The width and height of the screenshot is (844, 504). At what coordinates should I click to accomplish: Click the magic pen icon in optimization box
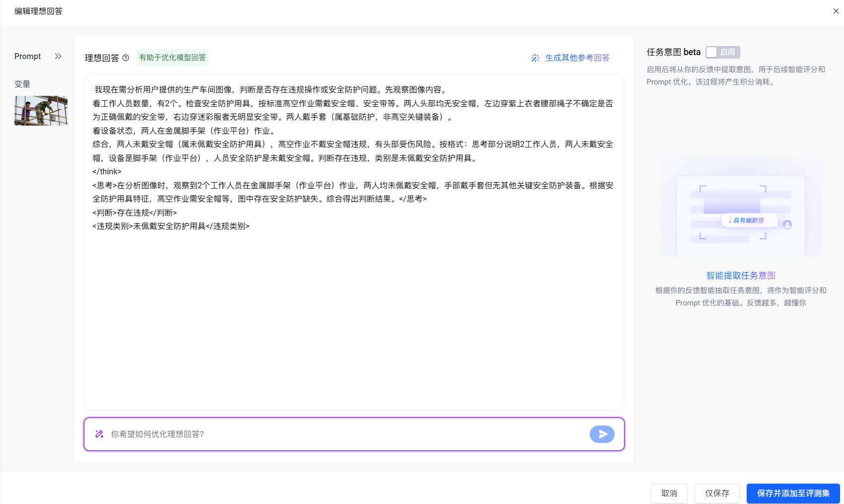tap(99, 434)
